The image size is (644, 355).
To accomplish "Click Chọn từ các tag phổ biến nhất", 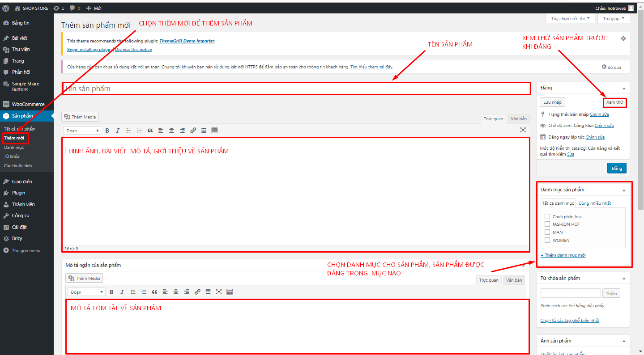I will point(570,321).
